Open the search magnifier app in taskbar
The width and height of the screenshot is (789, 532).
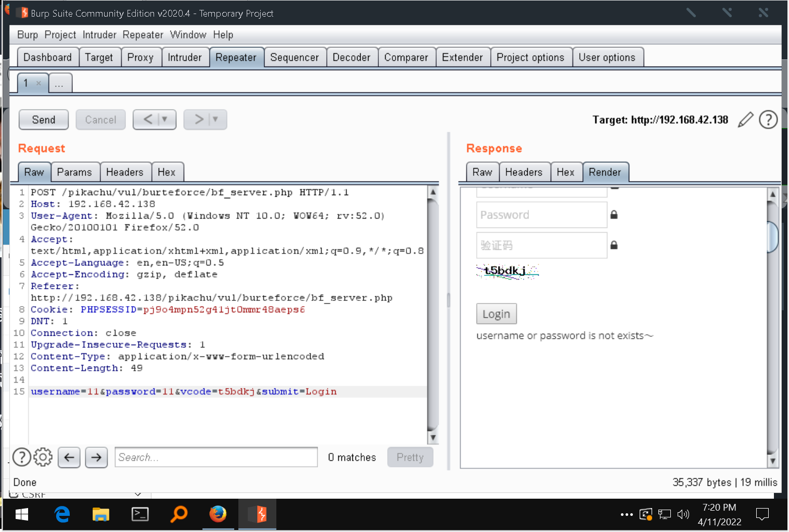(179, 514)
